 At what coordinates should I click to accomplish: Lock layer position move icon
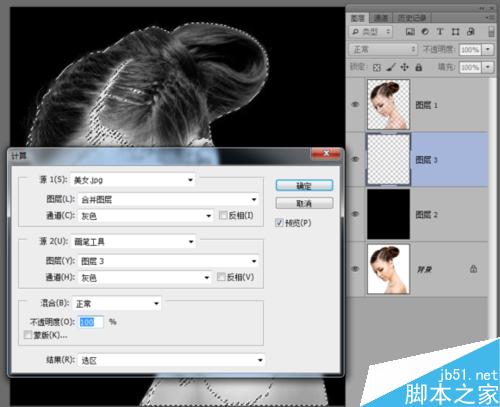pyautogui.click(x=404, y=67)
